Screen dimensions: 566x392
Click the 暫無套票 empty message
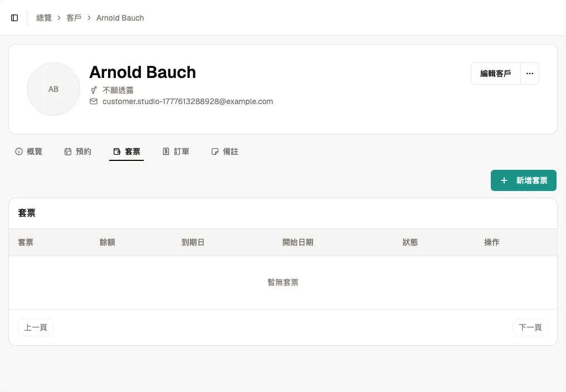click(x=283, y=282)
